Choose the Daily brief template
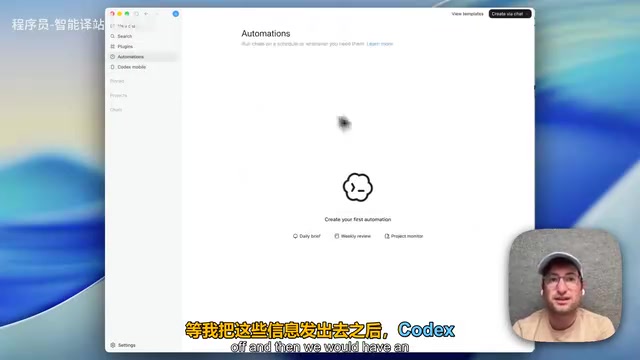The height and width of the screenshot is (360, 640). point(307,236)
